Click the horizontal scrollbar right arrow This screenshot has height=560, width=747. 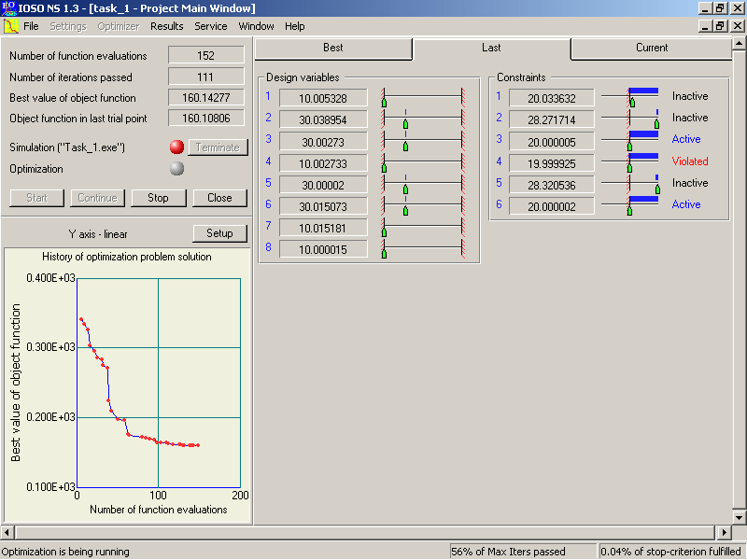coord(725,532)
